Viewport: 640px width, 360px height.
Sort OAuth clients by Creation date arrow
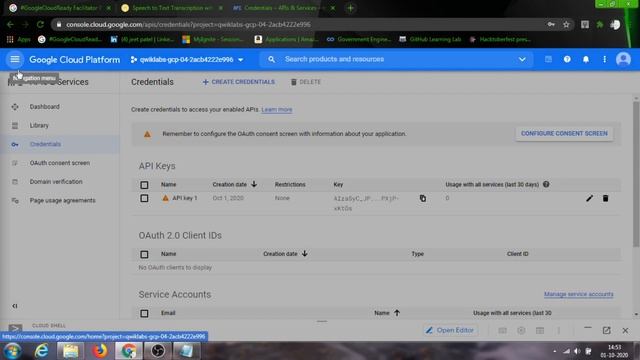point(304,253)
